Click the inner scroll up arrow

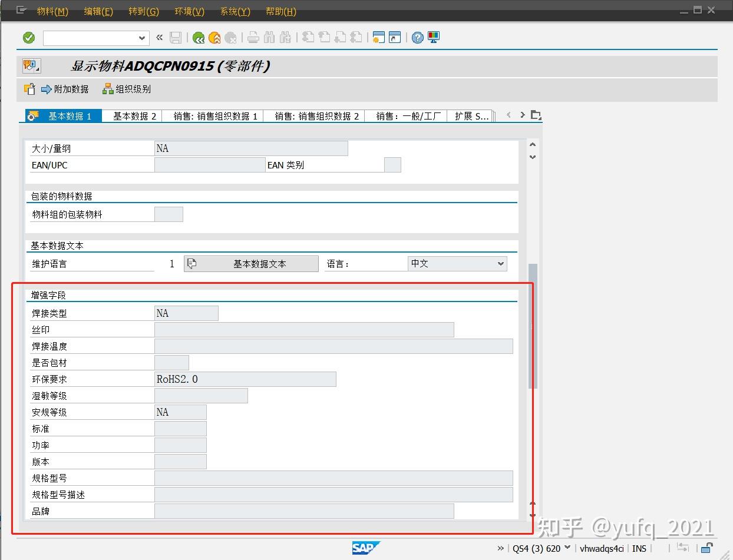(x=533, y=145)
